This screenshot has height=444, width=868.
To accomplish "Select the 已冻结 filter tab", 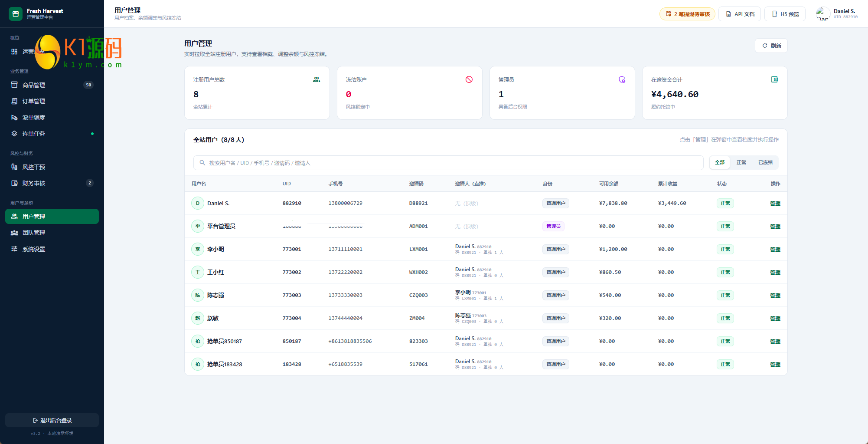I will pyautogui.click(x=765, y=162).
